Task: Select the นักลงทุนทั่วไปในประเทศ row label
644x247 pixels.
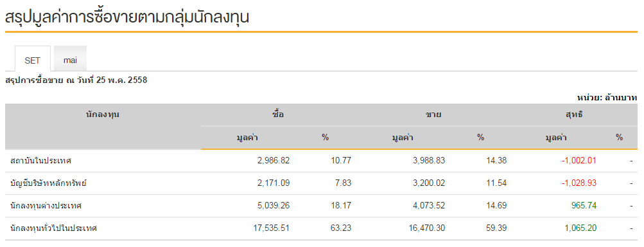Action: [x=53, y=228]
